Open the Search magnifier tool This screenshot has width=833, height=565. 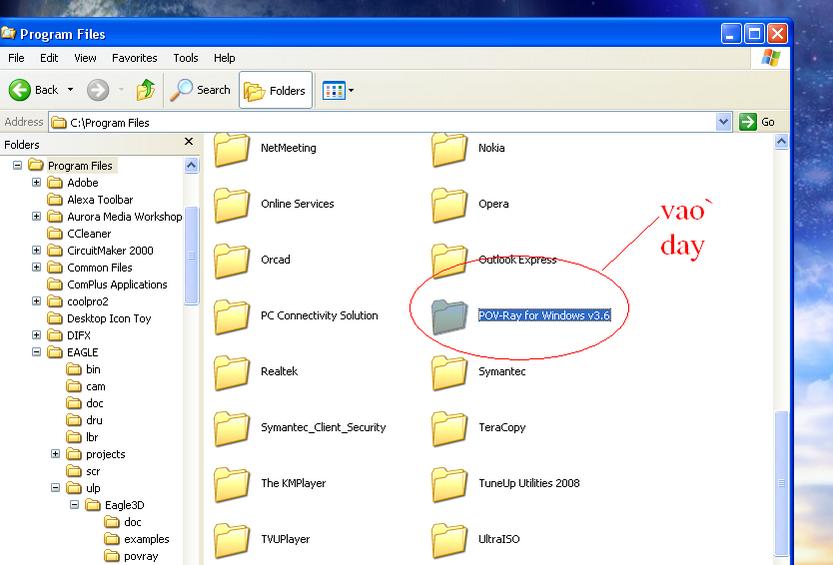(x=200, y=90)
